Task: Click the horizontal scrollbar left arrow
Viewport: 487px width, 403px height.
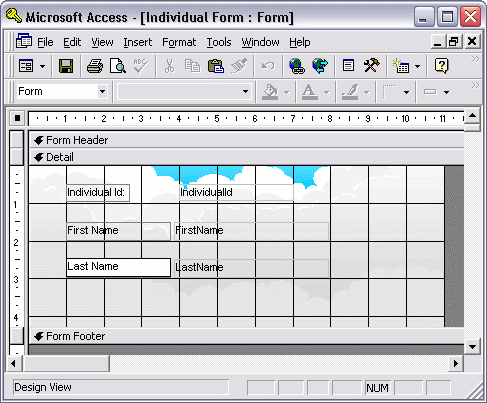Action: point(14,363)
